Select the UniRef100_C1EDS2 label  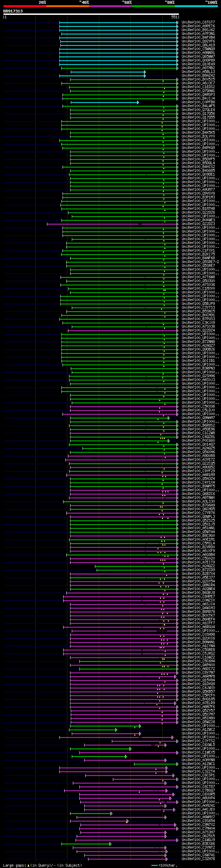coord(198,87)
